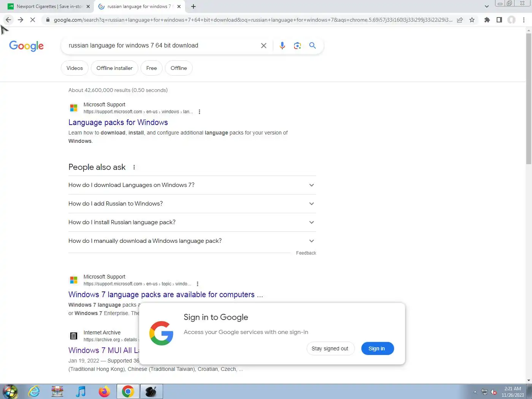Search by image with Google Lens
This screenshot has width=532, height=399.
(x=298, y=46)
